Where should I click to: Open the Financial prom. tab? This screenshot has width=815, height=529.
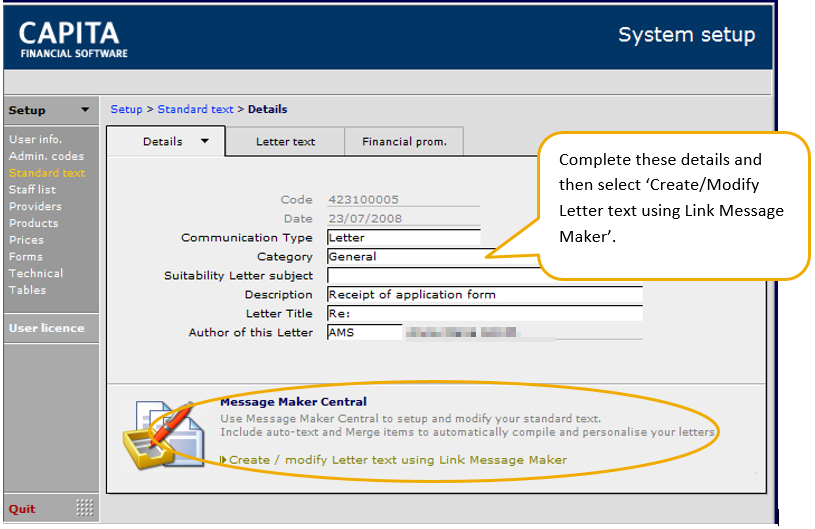pyautogui.click(x=404, y=141)
